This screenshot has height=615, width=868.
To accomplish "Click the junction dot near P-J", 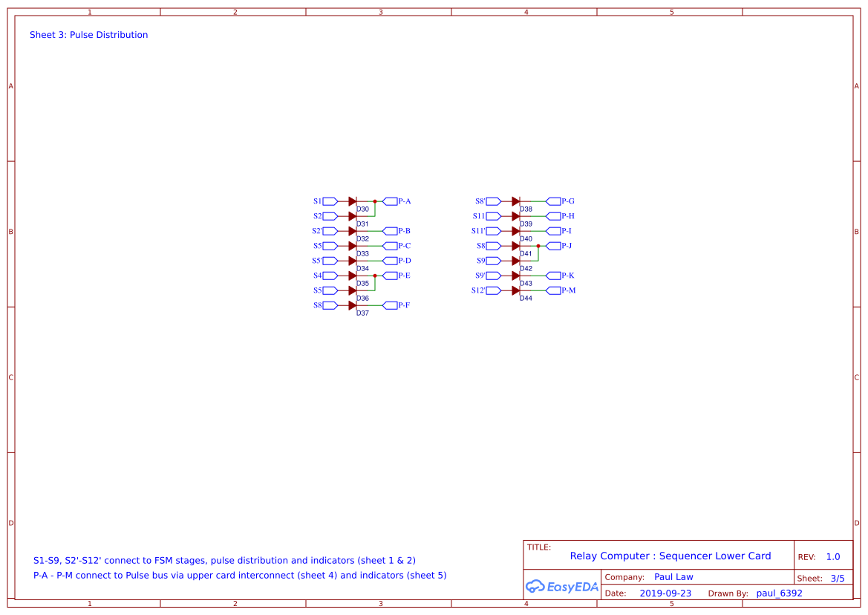I will pos(539,245).
